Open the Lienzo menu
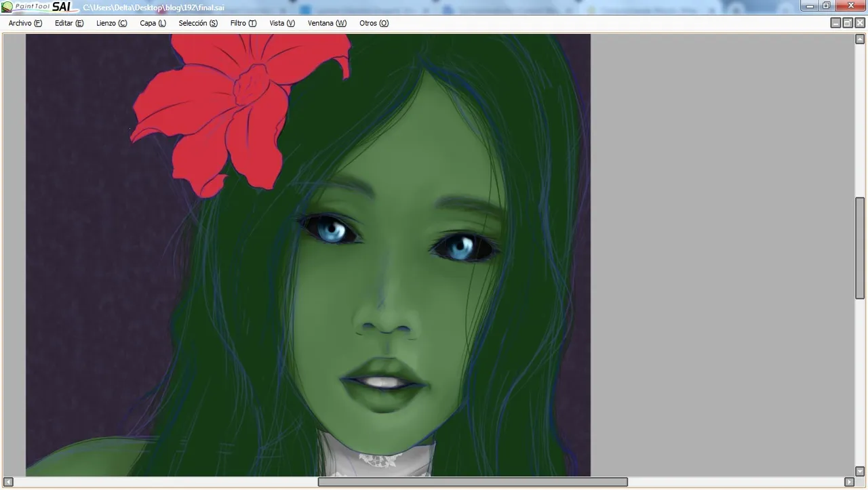This screenshot has height=490, width=868. pos(111,23)
